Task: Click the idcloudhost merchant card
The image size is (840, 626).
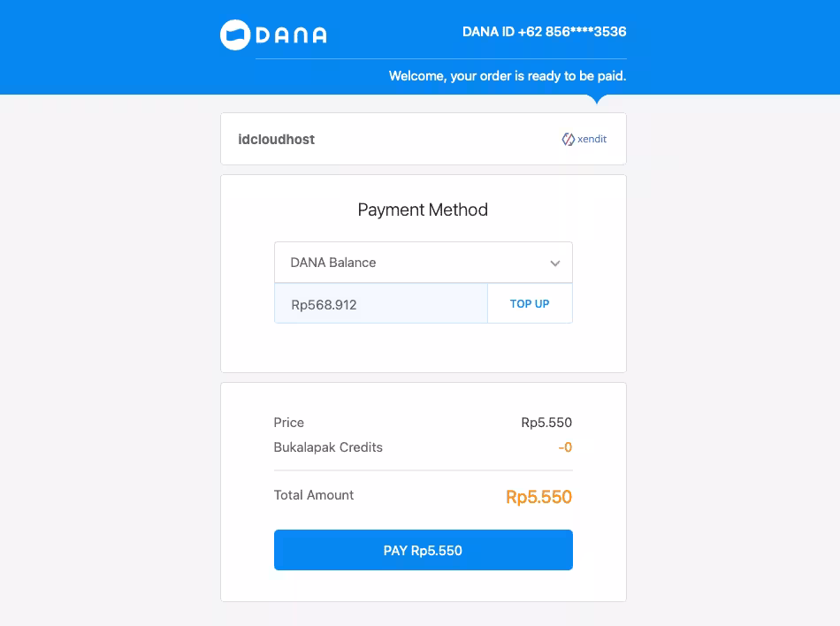Action: 424,139
